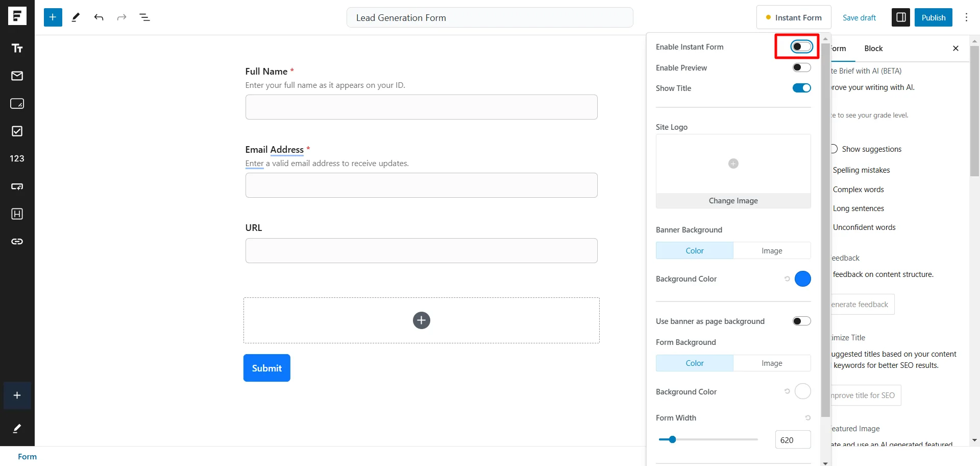Select the 123 numeric field icon
This screenshot has height=466, width=980.
pyautogui.click(x=17, y=158)
